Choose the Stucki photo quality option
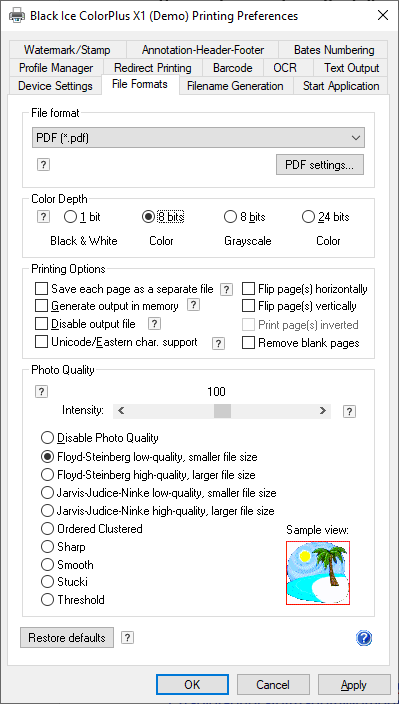399x704 pixels. pos(47,582)
